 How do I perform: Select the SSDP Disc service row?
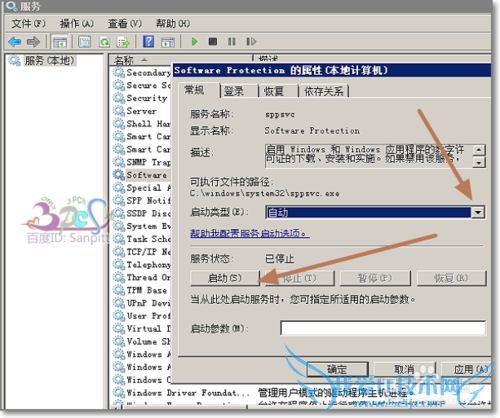pos(142,213)
